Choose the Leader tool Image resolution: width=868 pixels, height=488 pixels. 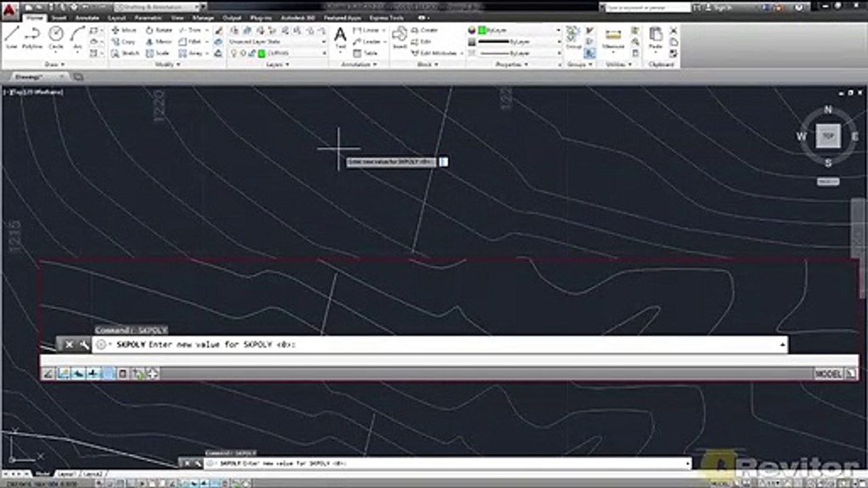(x=367, y=41)
